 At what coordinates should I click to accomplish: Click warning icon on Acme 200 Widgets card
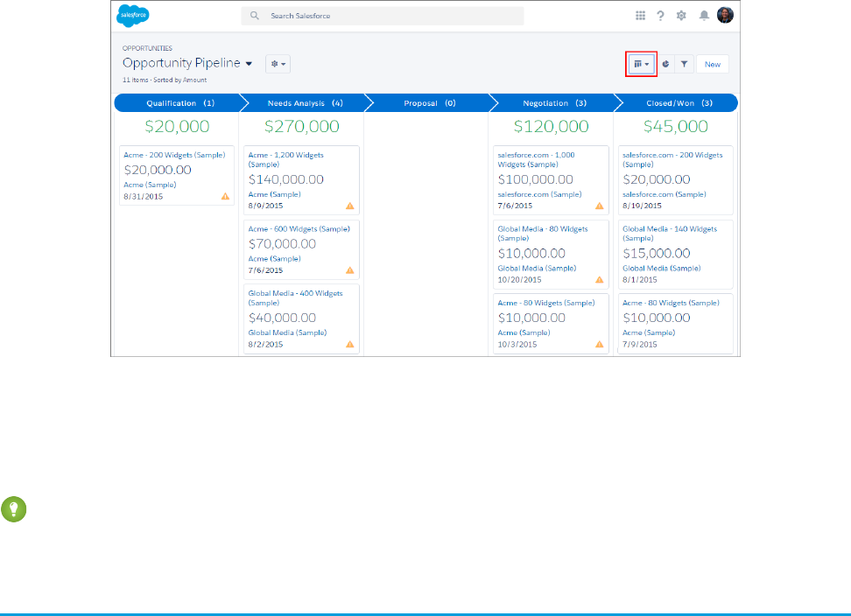pos(225,196)
